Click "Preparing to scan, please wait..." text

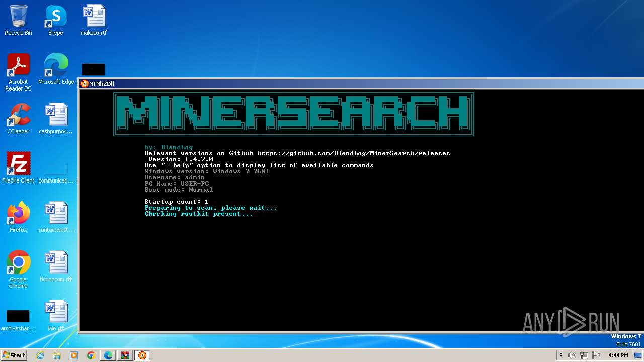pyautogui.click(x=211, y=208)
